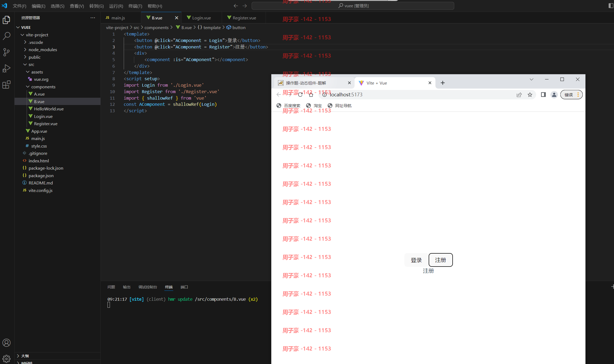Click the 登录 button on the web page
The height and width of the screenshot is (364, 614).
pos(416,260)
